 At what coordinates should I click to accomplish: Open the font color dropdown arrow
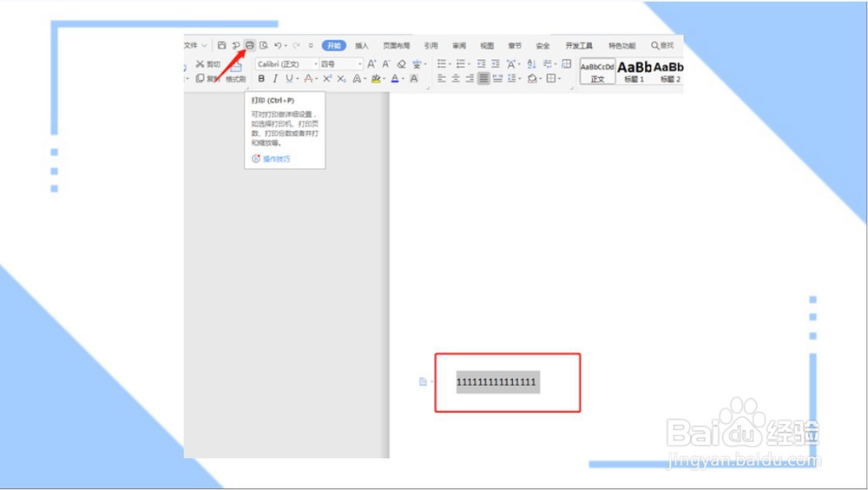[403, 79]
